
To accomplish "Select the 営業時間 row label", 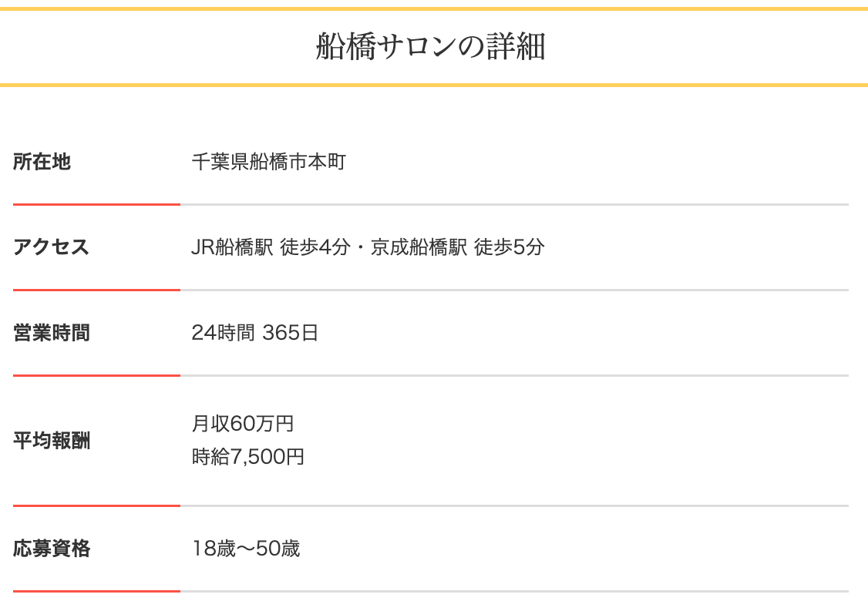I will tap(52, 333).
